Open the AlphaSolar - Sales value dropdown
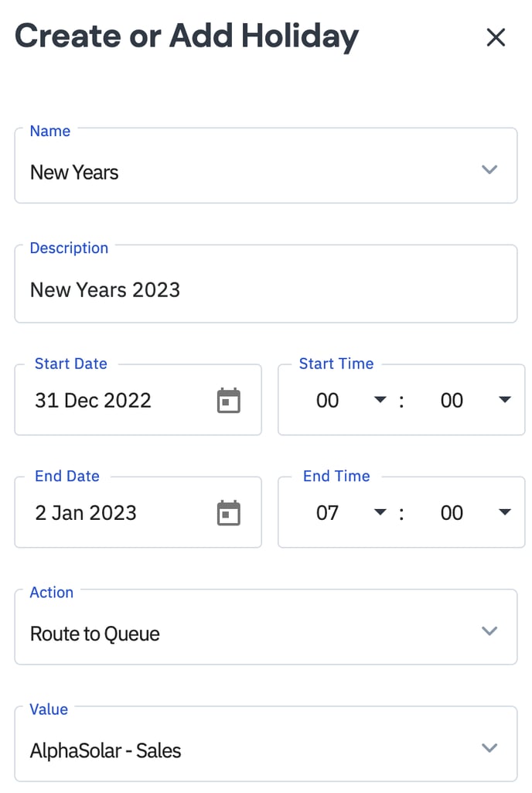 pos(232,750)
